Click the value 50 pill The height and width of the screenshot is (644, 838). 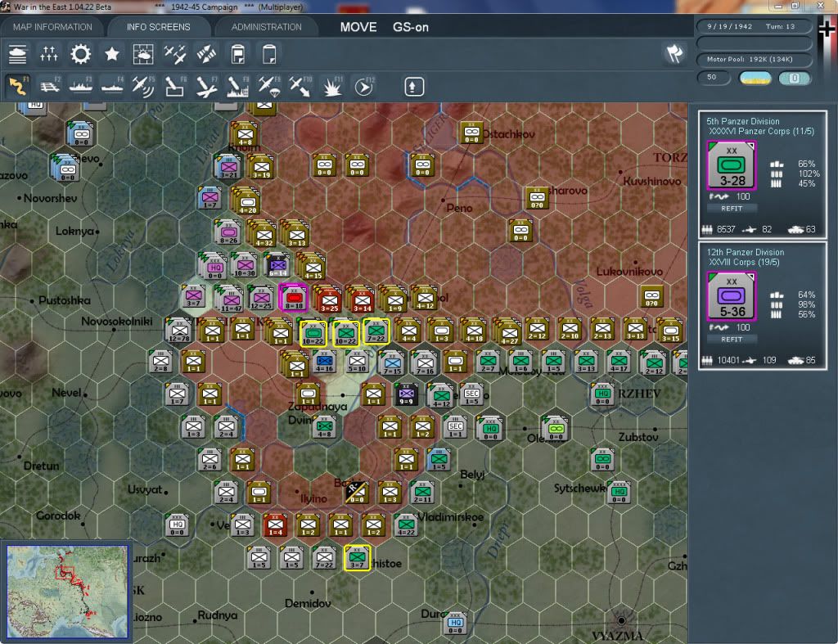[714, 78]
